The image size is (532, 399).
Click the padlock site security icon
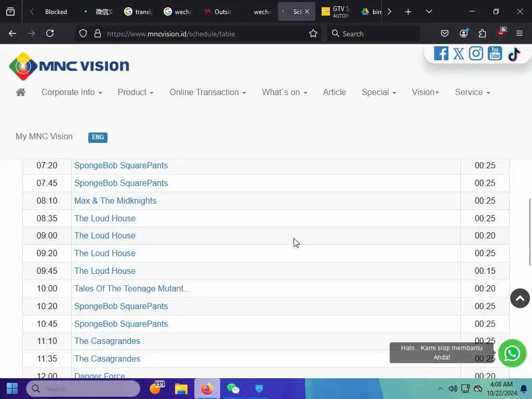98,34
